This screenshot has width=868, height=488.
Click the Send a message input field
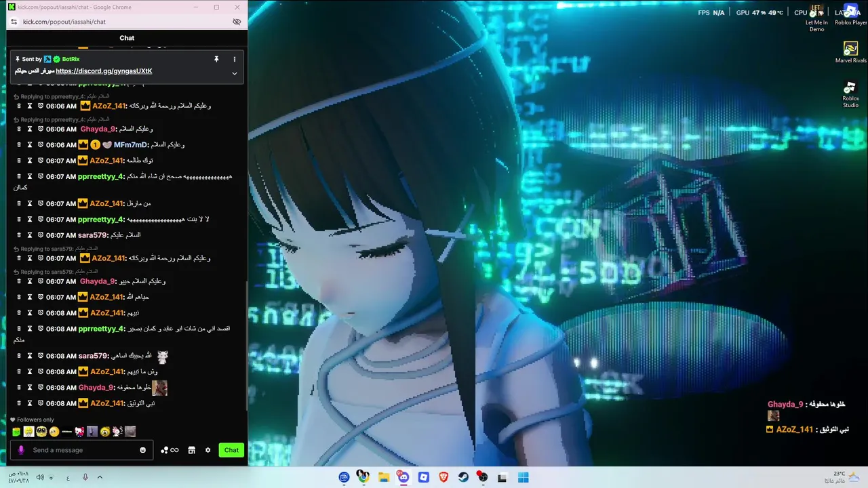click(81, 450)
